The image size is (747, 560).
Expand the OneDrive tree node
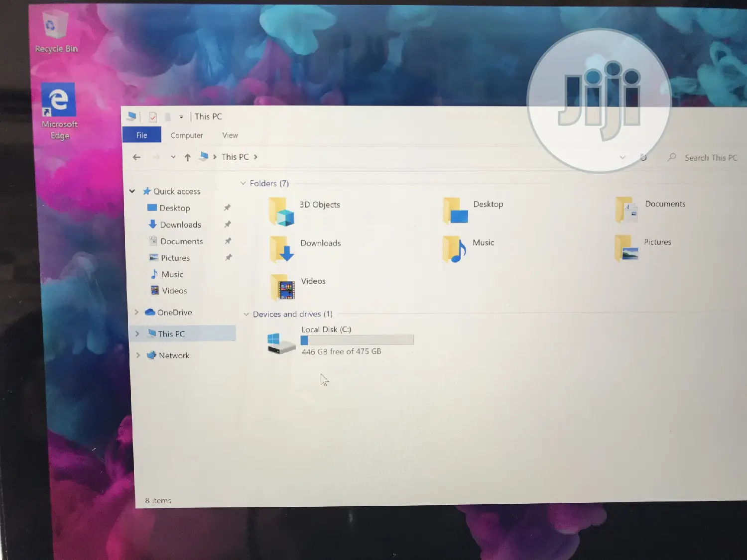pos(136,312)
